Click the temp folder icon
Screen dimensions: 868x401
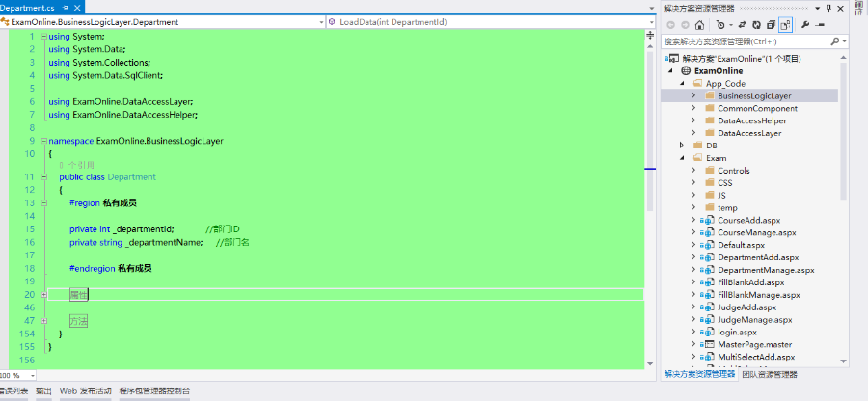pos(710,208)
